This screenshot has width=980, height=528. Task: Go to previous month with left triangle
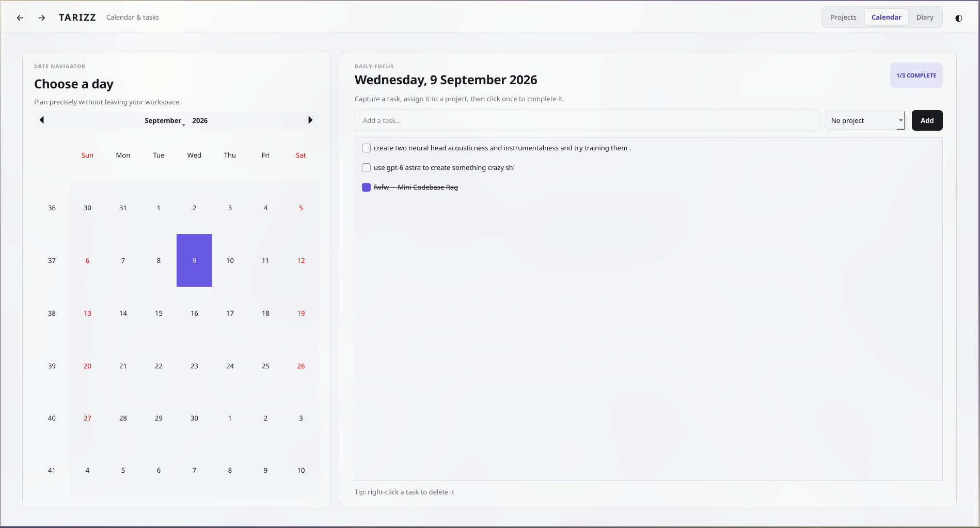[x=42, y=120]
